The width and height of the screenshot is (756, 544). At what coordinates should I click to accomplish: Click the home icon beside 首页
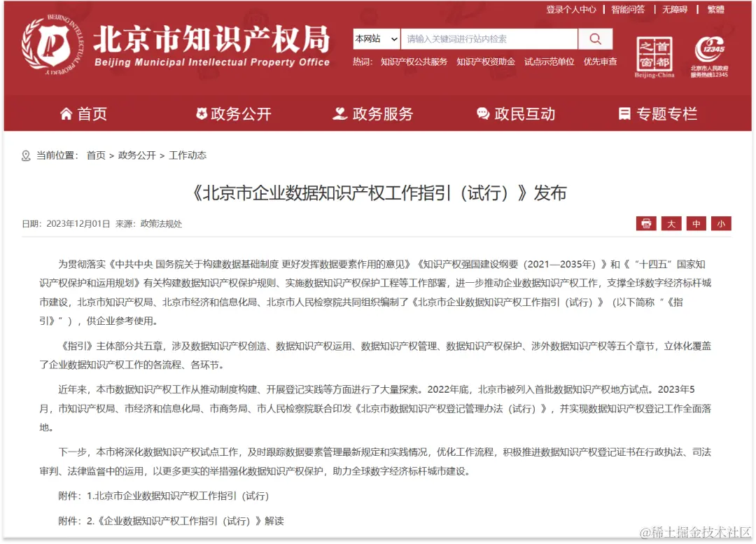(x=65, y=113)
